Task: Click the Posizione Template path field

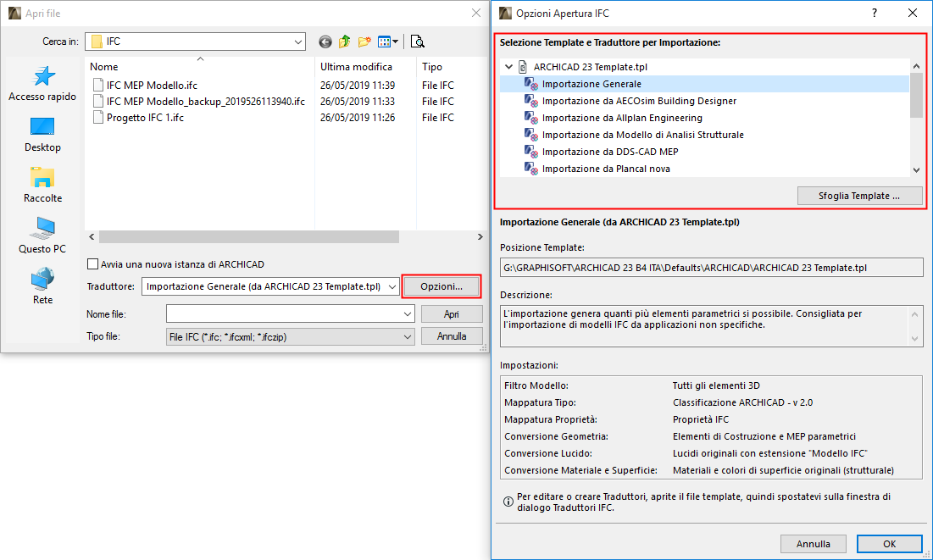Action: pos(712,268)
